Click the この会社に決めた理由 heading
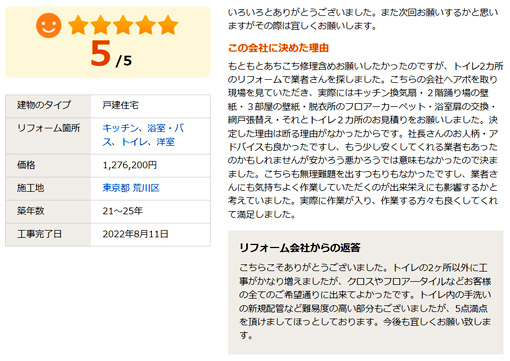 pos(278,48)
